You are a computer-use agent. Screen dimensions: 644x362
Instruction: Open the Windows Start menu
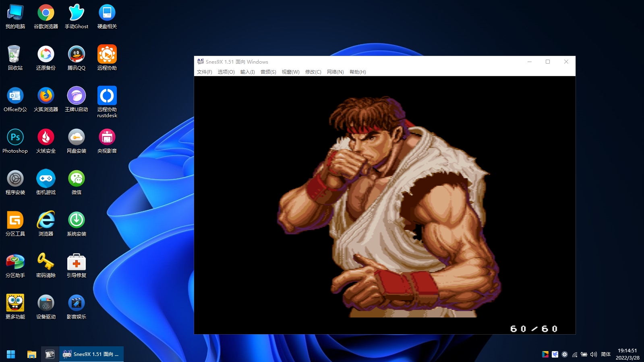point(11,354)
